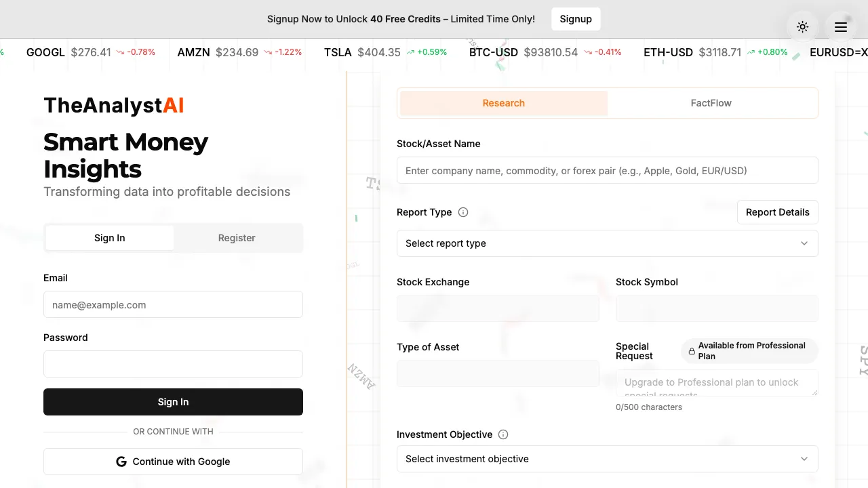Open the hamburger navigation menu
868x488 pixels.
[x=840, y=26]
